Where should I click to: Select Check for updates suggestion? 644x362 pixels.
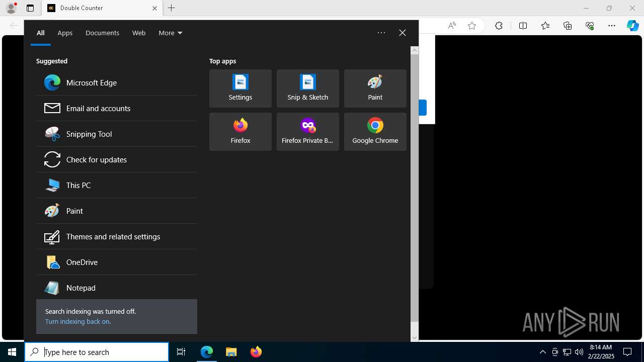[117, 159]
